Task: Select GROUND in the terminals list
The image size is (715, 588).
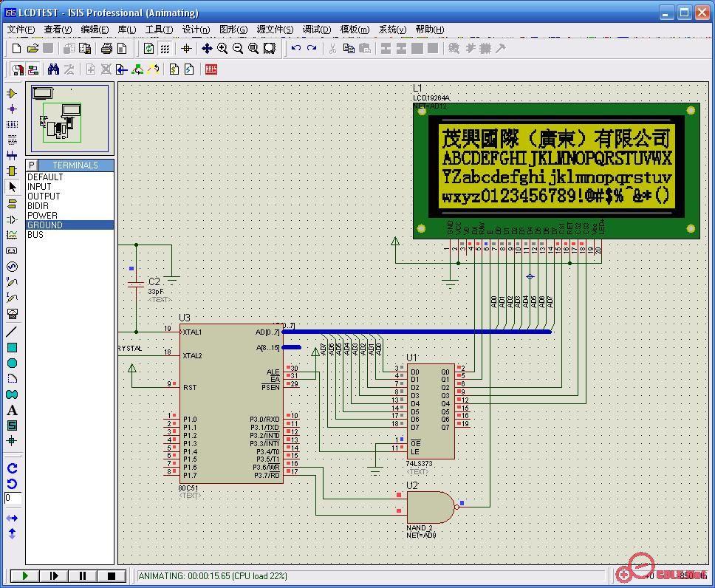Action: click(69, 225)
